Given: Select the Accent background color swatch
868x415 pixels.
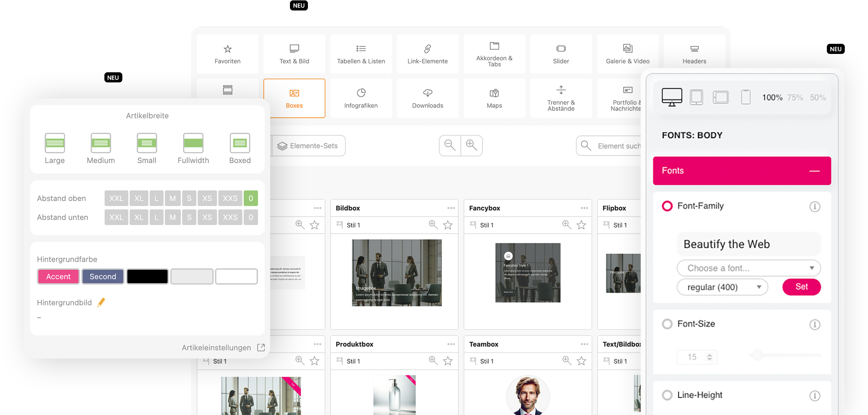Looking at the screenshot, I should pos(58,275).
